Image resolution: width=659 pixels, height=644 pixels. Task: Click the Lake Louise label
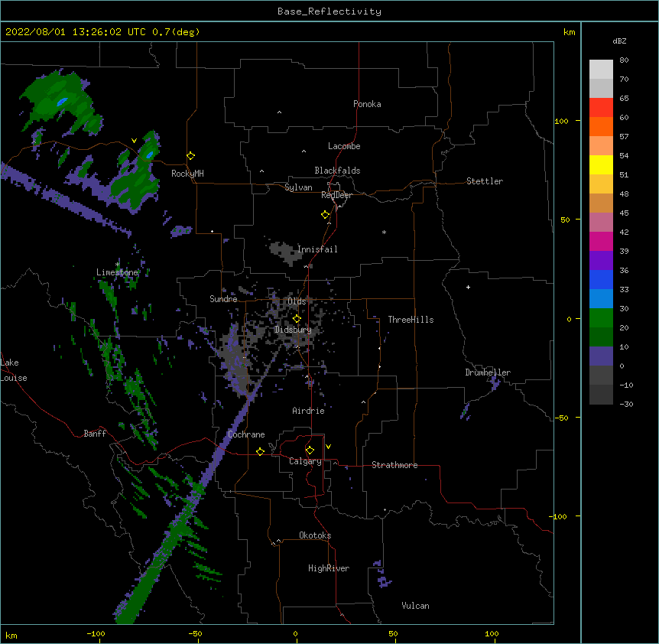coord(14,370)
